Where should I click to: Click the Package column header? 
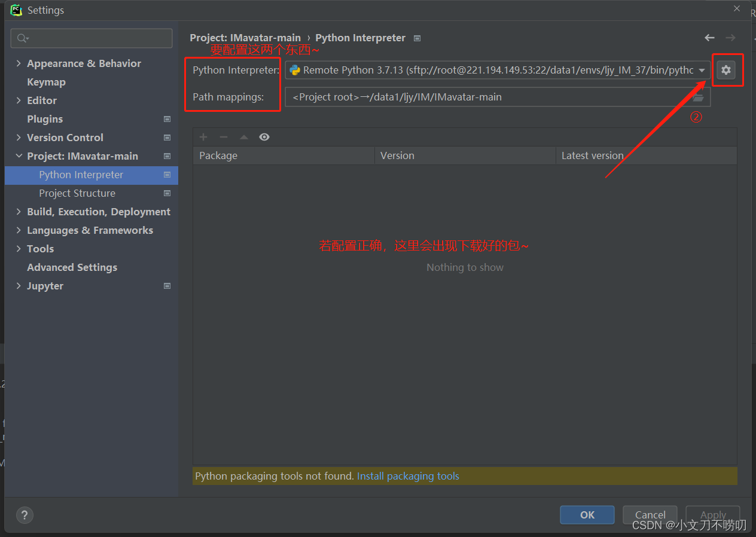[284, 155]
